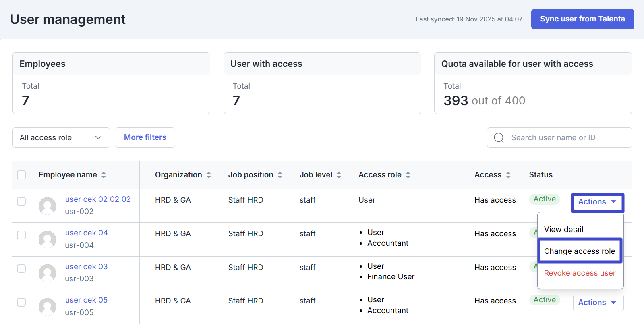The width and height of the screenshot is (644, 324).
Task: Choose Change access role menu option
Action: pos(580,251)
